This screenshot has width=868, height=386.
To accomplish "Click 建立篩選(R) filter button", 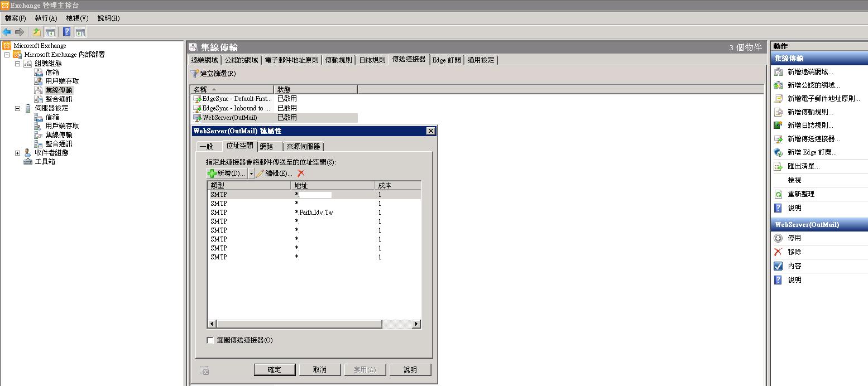I will coord(213,74).
